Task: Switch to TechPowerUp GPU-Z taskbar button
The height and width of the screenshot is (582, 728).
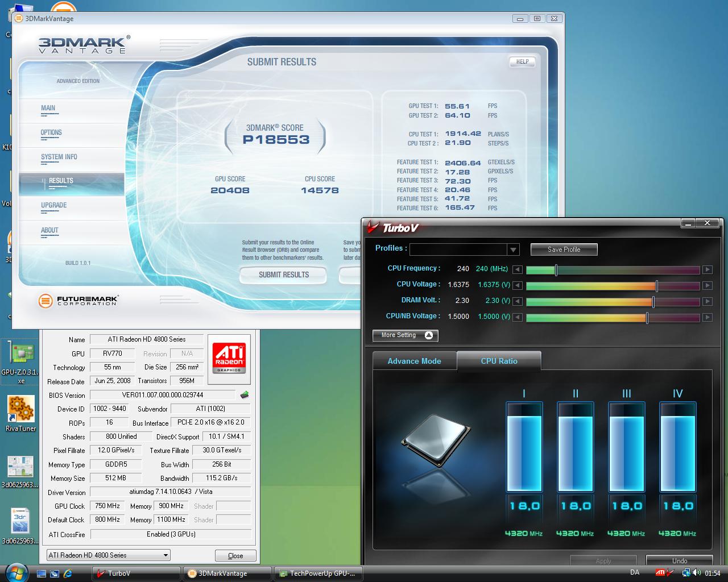Action: tap(318, 573)
